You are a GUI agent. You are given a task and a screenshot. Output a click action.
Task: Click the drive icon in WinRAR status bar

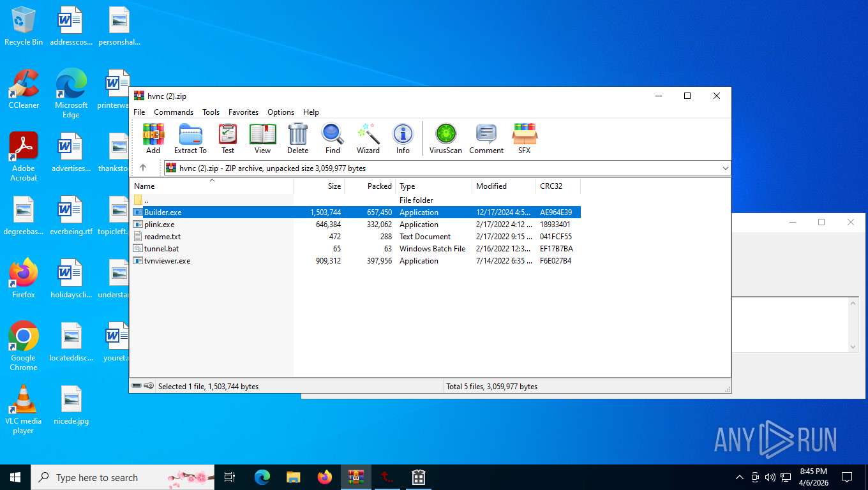[137, 386]
